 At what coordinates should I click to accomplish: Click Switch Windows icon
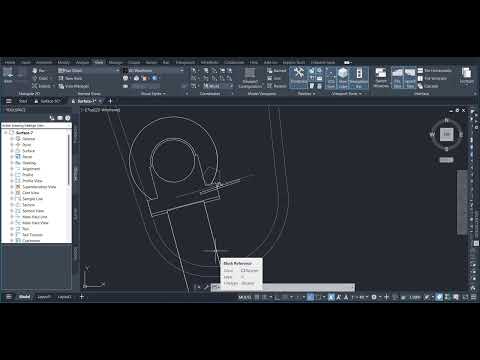pos(381,77)
